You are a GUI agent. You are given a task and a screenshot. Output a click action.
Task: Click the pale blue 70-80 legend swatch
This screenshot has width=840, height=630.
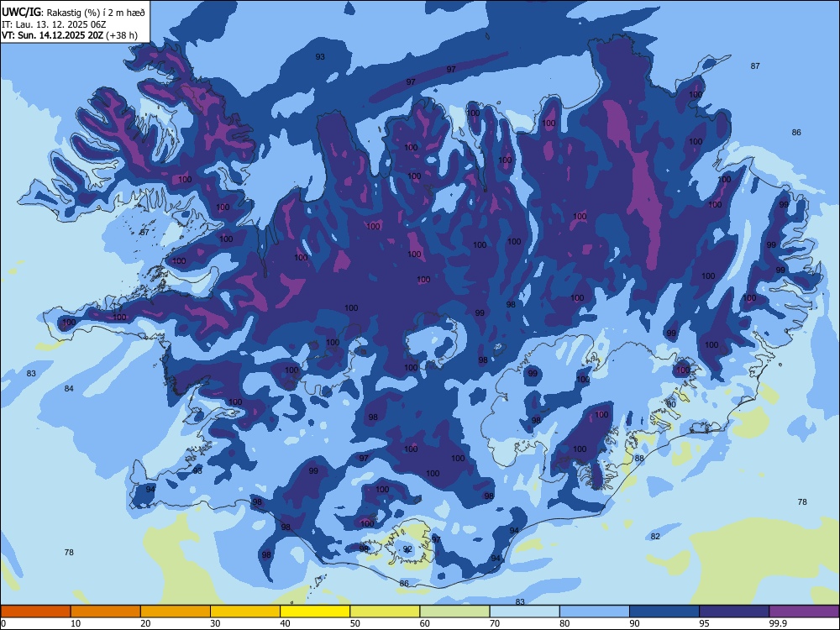tap(524, 612)
